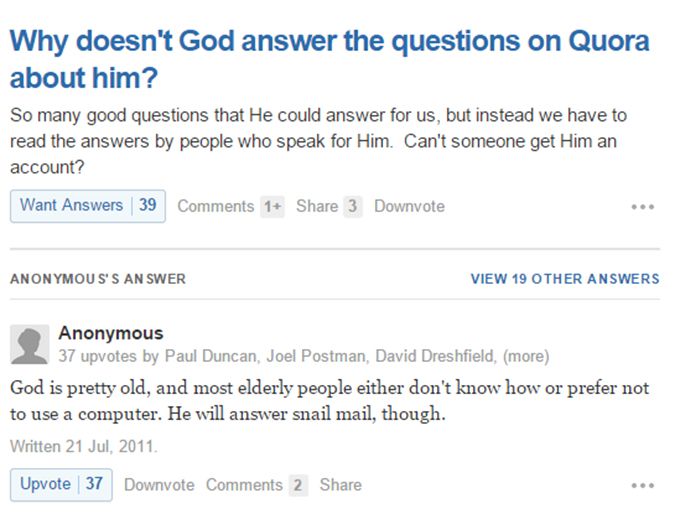Downvote the question

pos(409,206)
